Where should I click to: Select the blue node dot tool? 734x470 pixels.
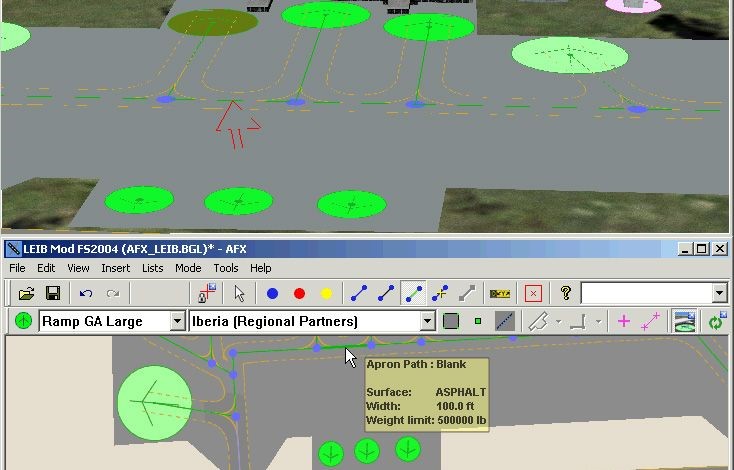pos(272,293)
